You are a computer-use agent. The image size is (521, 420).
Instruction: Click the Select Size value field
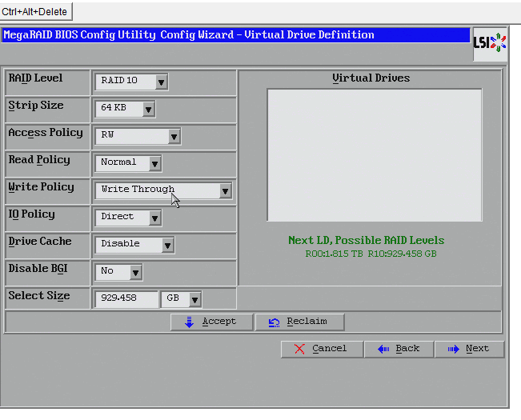[126, 299]
